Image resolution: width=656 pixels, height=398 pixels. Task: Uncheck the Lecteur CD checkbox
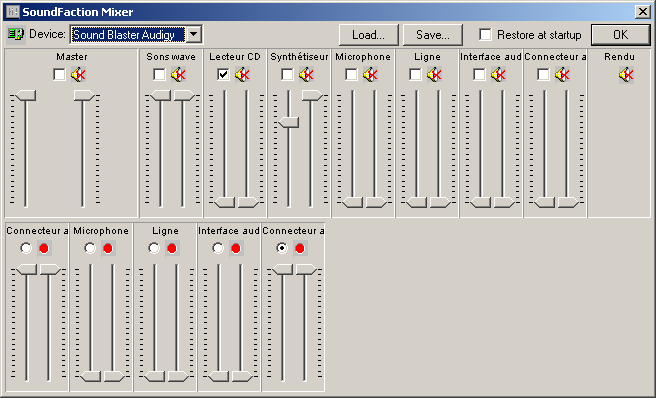pos(223,75)
